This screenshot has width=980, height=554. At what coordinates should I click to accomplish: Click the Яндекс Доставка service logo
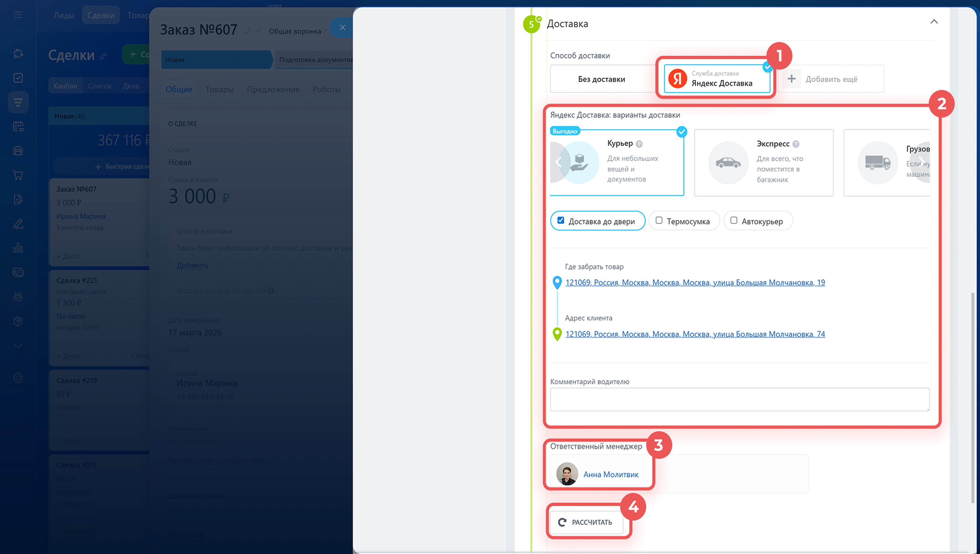(x=677, y=79)
